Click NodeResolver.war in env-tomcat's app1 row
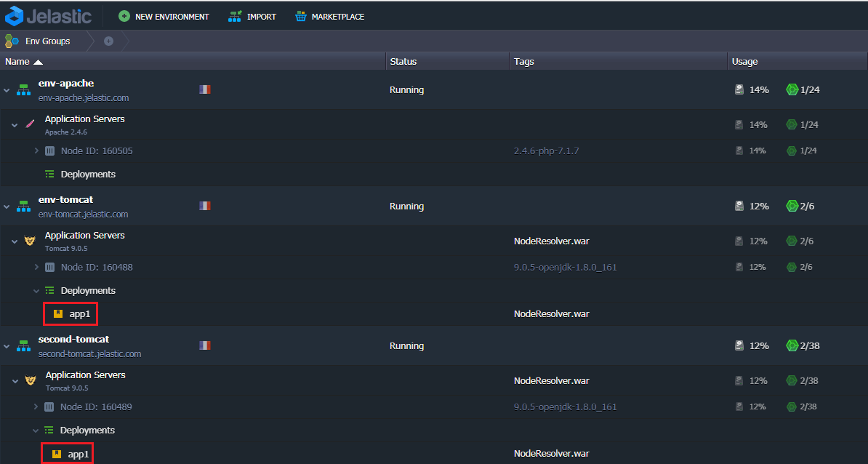Screen dimensions: 868x464 pyautogui.click(x=551, y=314)
